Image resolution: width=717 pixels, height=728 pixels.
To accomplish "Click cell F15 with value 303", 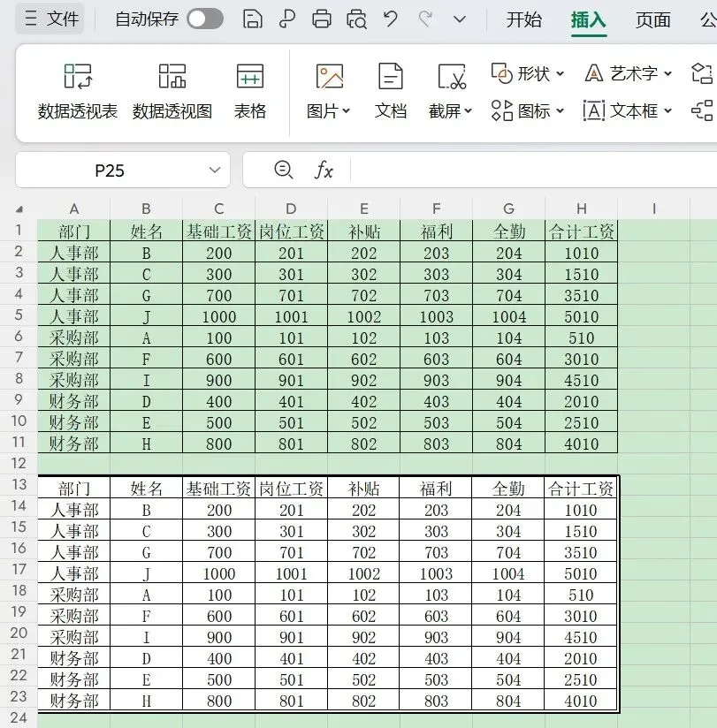I will 436,531.
